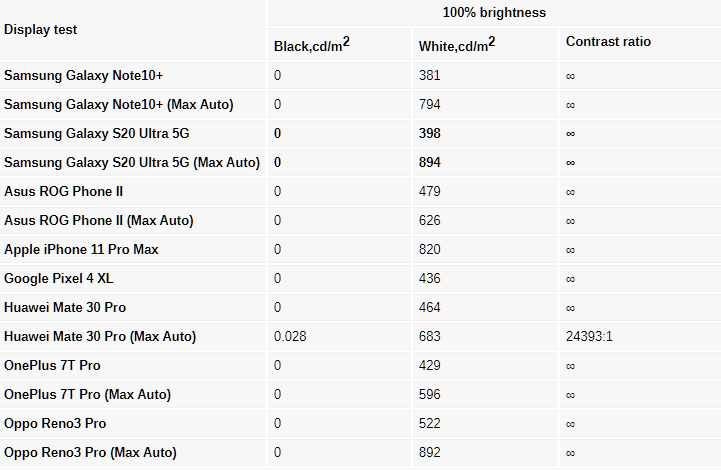Click the Oppo Reno3 Pro row label
This screenshot has height=471, width=721.
pos(55,423)
